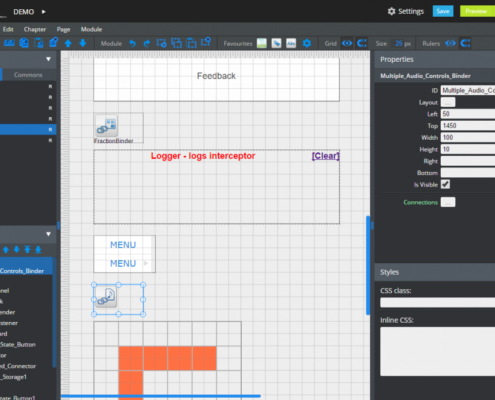Click the [Clear] link in Logger
The width and height of the screenshot is (495, 400).
pyautogui.click(x=326, y=156)
